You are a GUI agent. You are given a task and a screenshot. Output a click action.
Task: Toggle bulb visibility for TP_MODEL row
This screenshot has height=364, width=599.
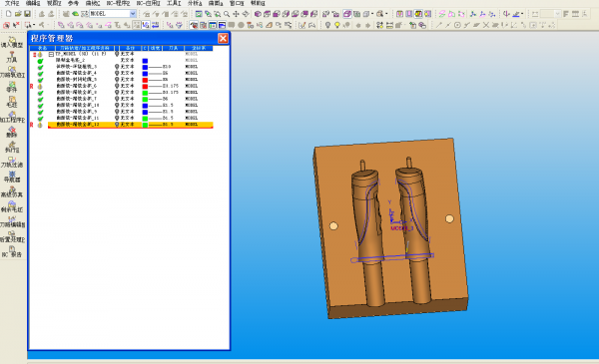117,54
